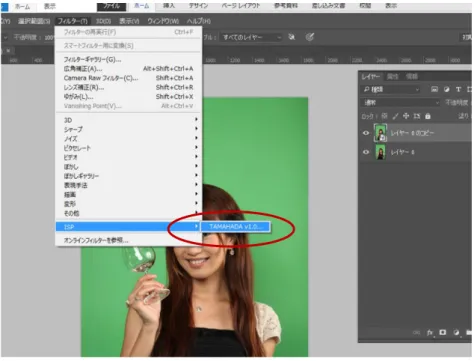Click options bar icon right of すべてのレイヤー dropdown
This screenshot has width=474, height=361.
click(292, 37)
